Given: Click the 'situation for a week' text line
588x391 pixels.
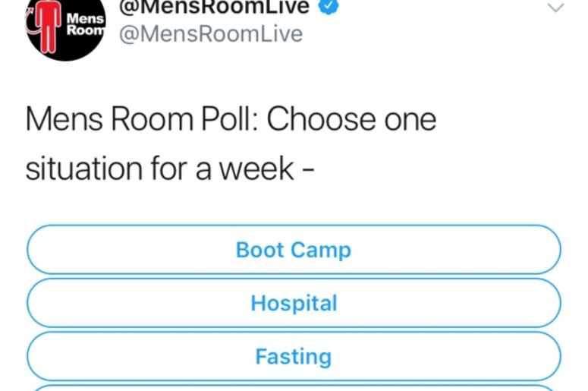Looking at the screenshot, I should [x=160, y=169].
